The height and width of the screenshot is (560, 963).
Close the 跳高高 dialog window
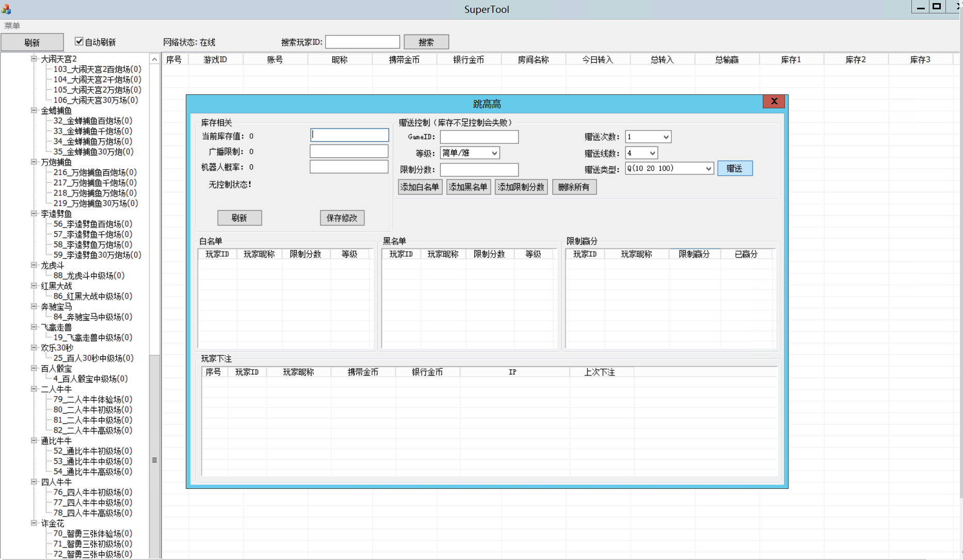click(x=774, y=102)
